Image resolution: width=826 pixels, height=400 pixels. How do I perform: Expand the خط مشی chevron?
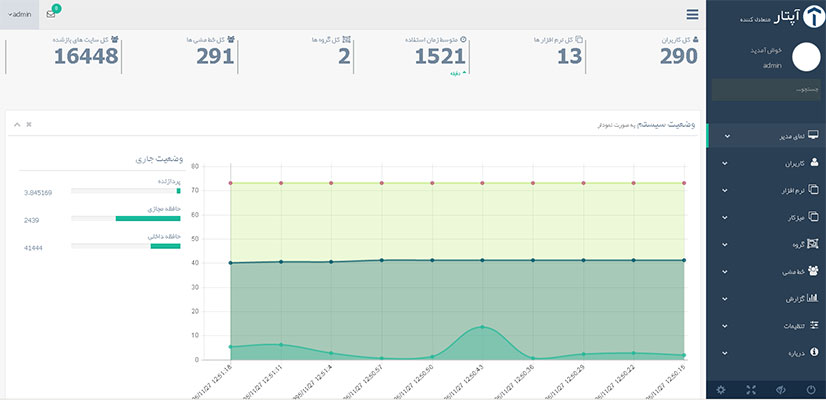click(x=725, y=272)
